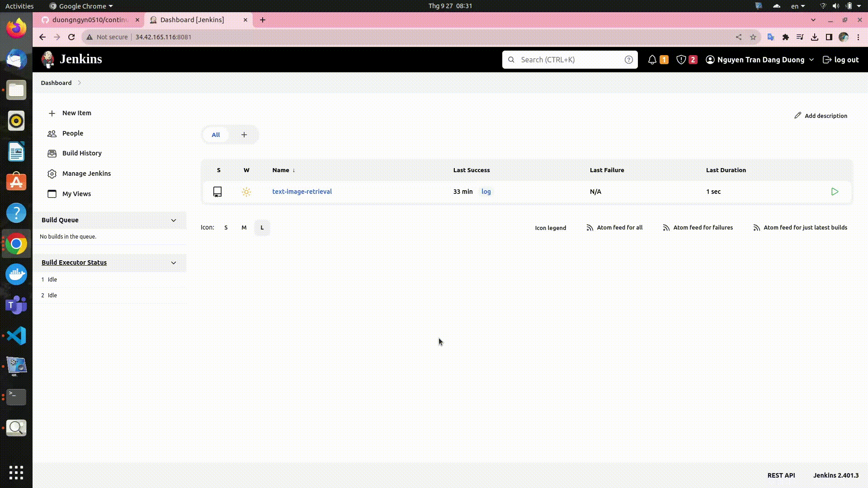Collapse the Build Executor Status panel
The image size is (868, 488).
coord(174,263)
